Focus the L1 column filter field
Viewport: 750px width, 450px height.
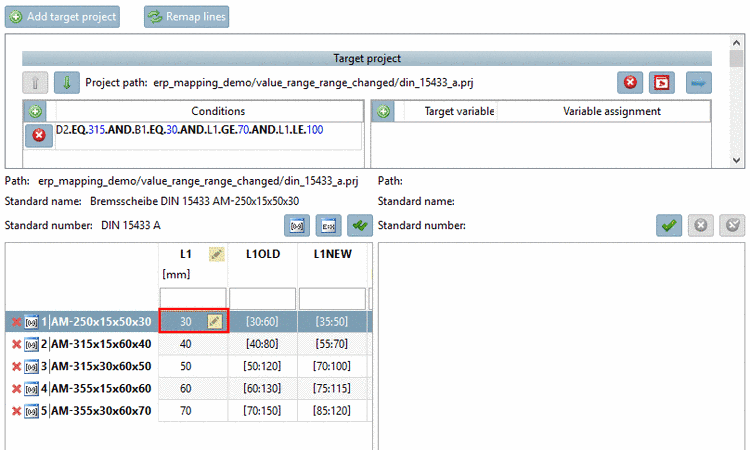(x=193, y=299)
